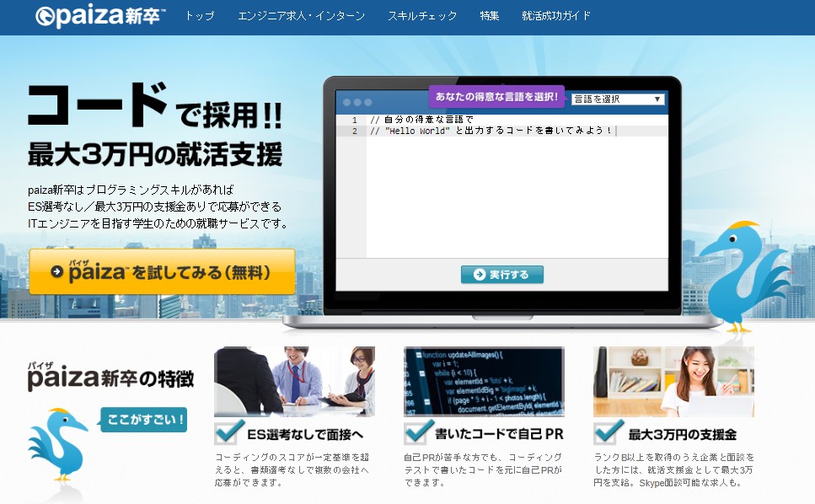The height and width of the screenshot is (504, 815).
Task: Click the description starting コーディングのスコアが一定基準
Action: click(292, 469)
